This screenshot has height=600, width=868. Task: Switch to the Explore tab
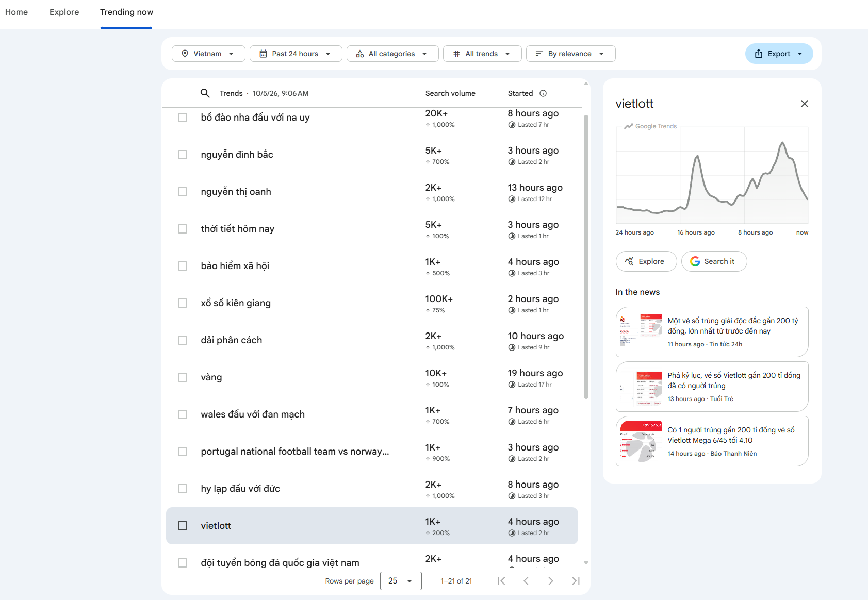click(64, 12)
